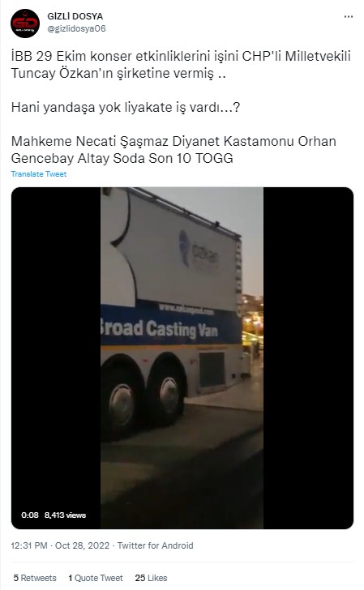View the 5 Retweets list
This screenshot has width=364, height=590.
click(x=35, y=578)
